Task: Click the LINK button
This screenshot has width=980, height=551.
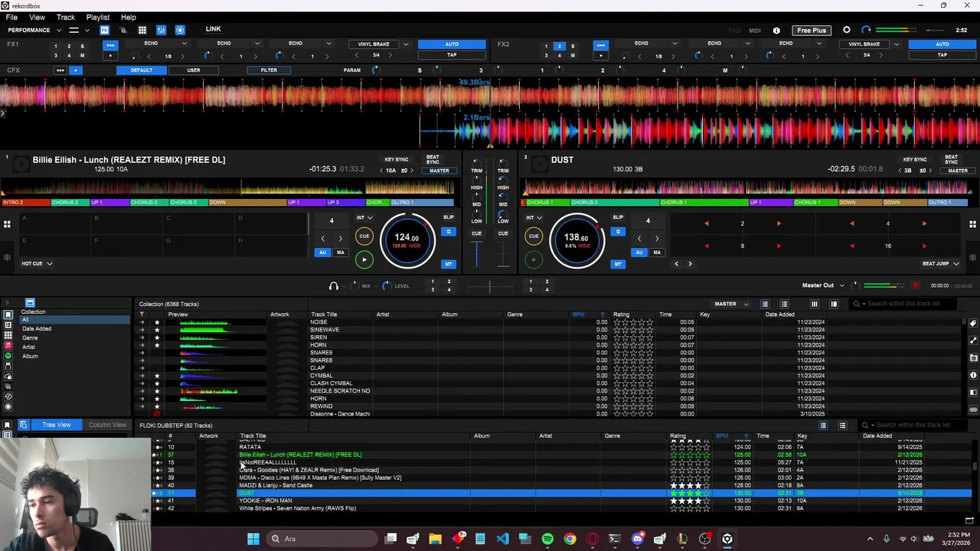Action: (213, 29)
